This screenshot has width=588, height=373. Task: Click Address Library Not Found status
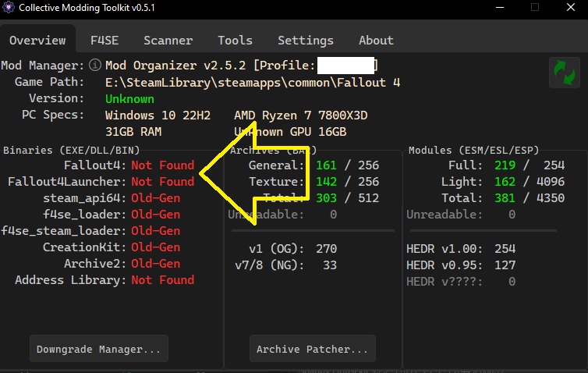click(x=163, y=280)
